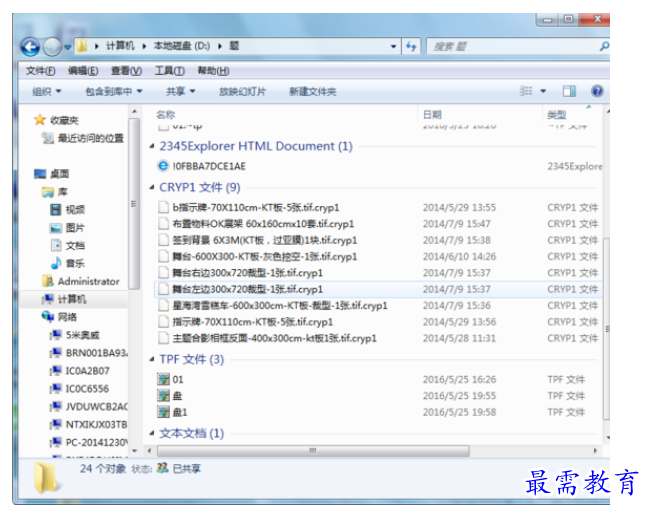647x514 pixels.
Task: Sort by the 名称 column header
Action: point(166,115)
